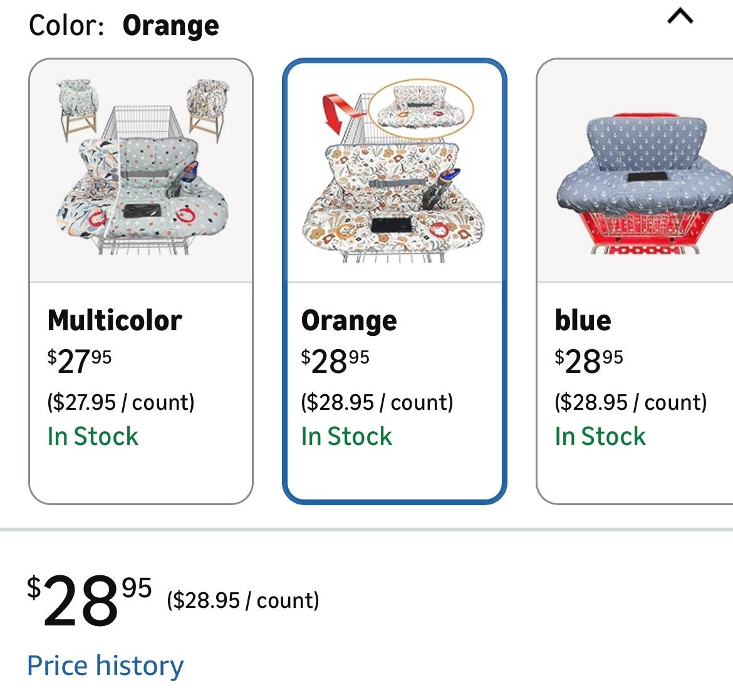This screenshot has width=733, height=700.
Task: Click the In Stock label under Orange
Action: point(346,436)
